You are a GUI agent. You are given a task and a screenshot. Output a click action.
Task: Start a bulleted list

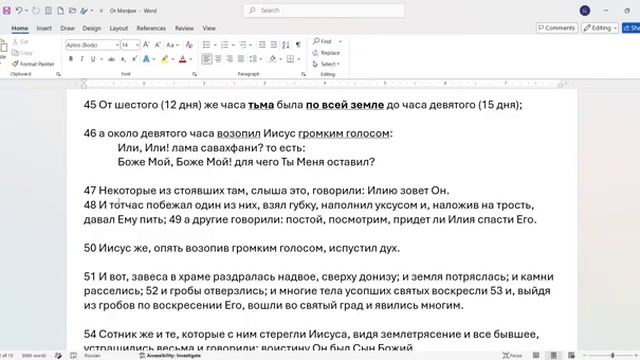(x=207, y=44)
